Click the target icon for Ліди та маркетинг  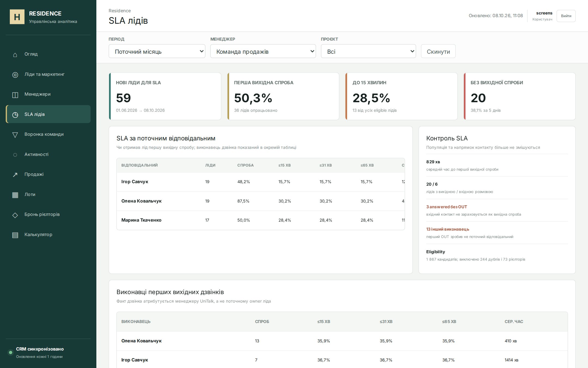[x=15, y=74]
